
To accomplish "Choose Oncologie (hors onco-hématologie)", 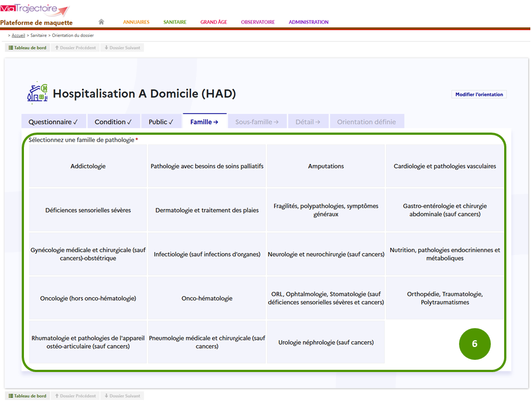I will coord(88,298).
